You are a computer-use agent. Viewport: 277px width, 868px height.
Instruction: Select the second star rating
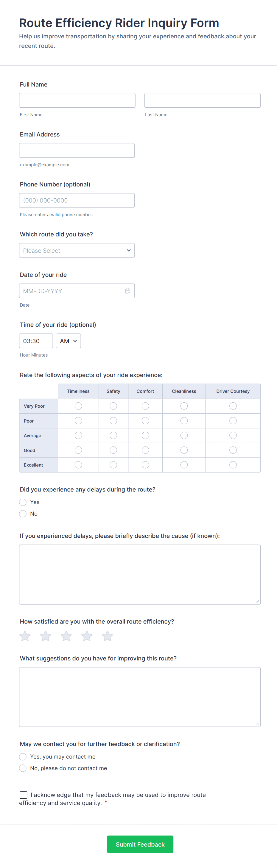(46, 636)
